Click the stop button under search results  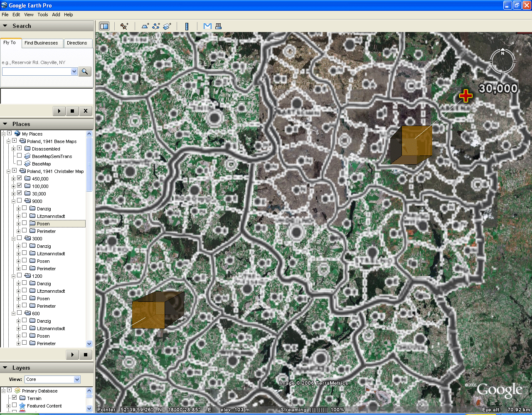coord(72,111)
